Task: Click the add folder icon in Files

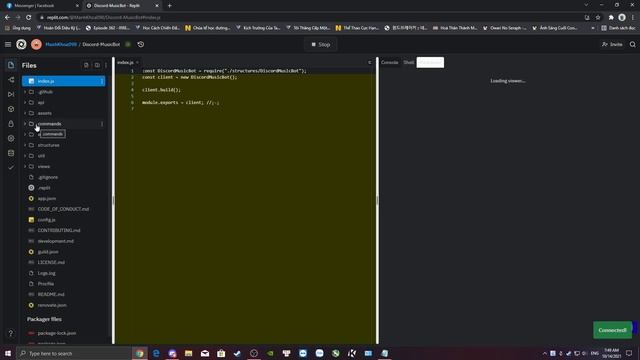Action: coord(97,65)
